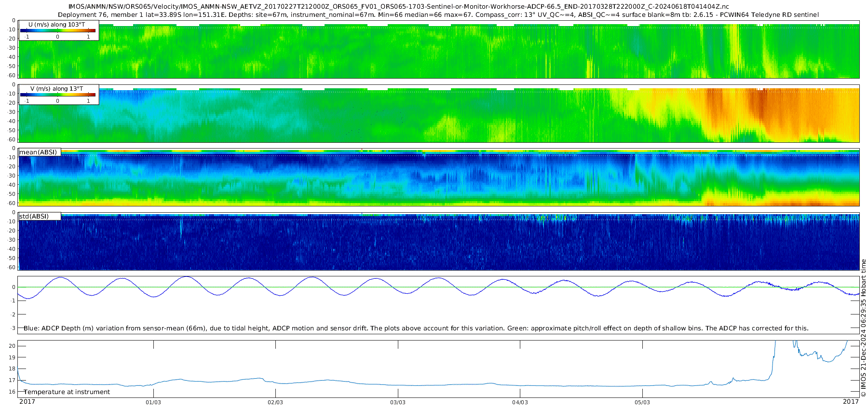The image size is (868, 410).
Task: Click the IMOS copyright timestamp text
Action: tap(863, 328)
